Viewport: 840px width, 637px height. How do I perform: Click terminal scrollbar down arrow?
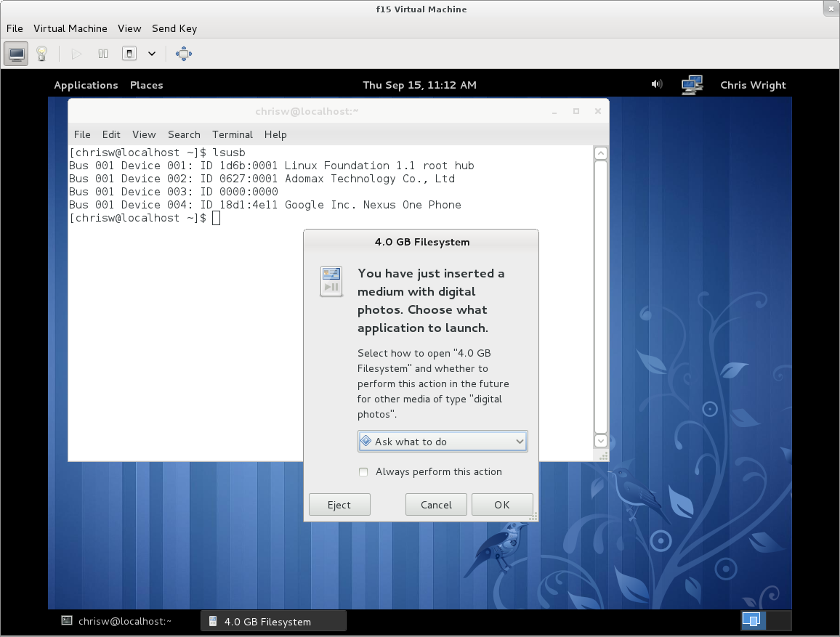(600, 441)
